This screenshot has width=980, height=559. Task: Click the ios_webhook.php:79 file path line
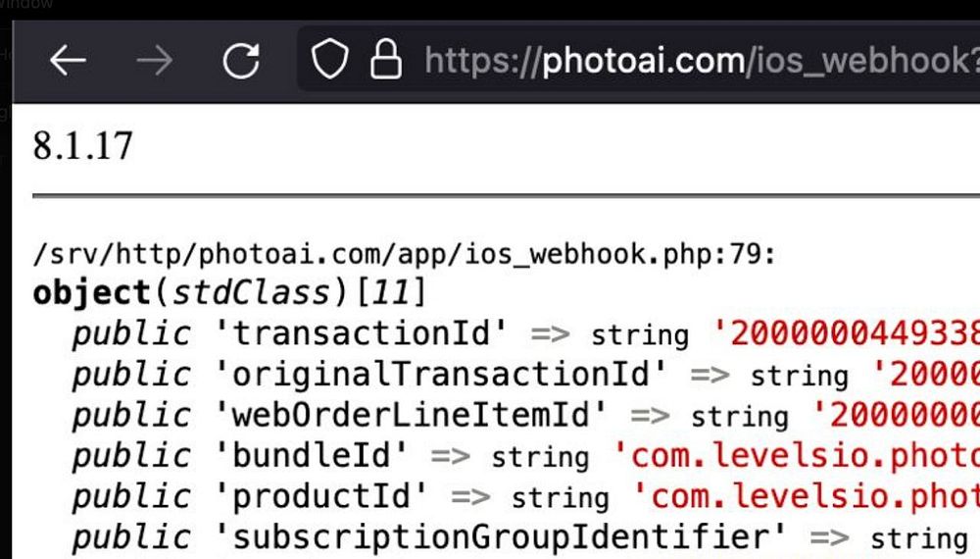click(404, 254)
